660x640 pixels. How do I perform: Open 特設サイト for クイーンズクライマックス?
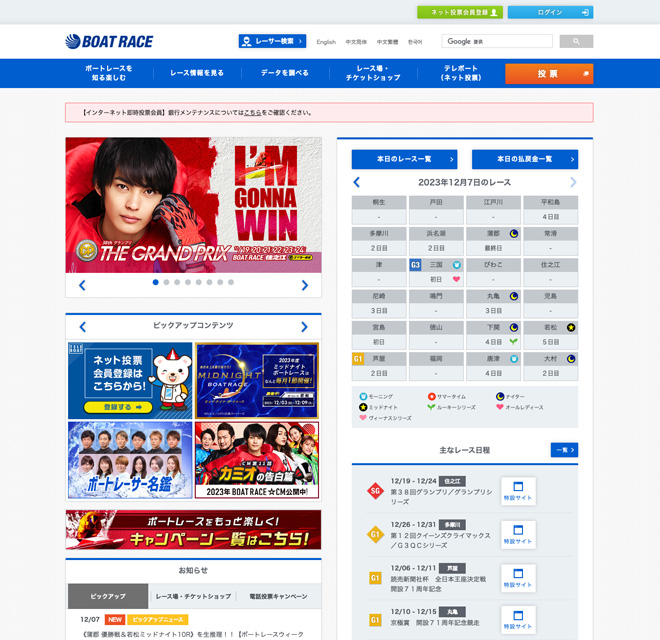(518, 535)
